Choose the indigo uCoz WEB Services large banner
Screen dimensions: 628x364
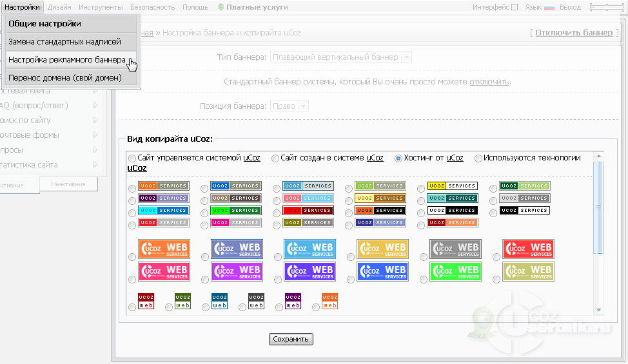[309, 271]
